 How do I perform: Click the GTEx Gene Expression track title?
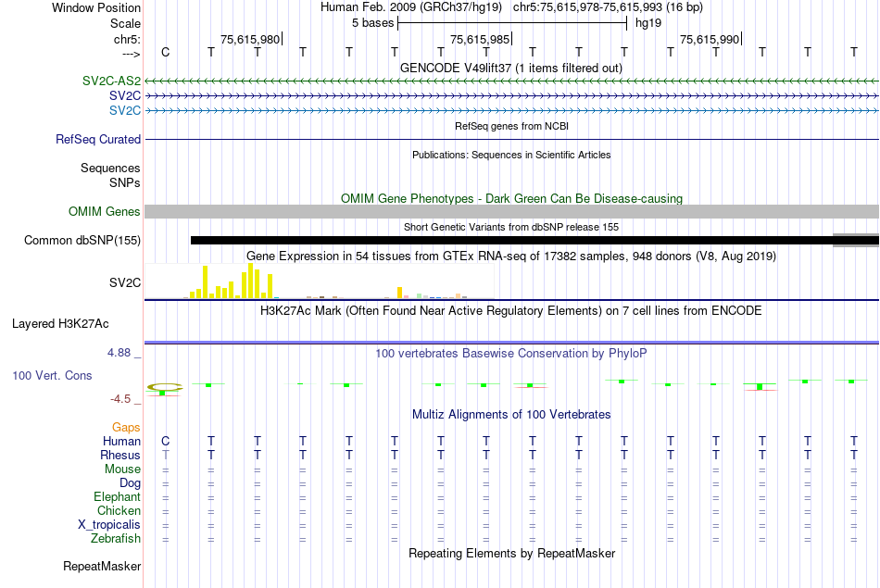(x=511, y=256)
